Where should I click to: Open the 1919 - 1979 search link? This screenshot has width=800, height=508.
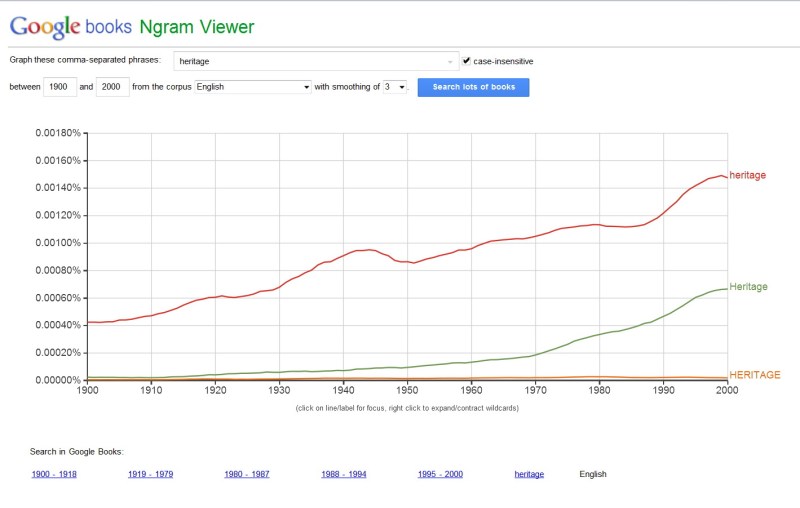coord(151,474)
